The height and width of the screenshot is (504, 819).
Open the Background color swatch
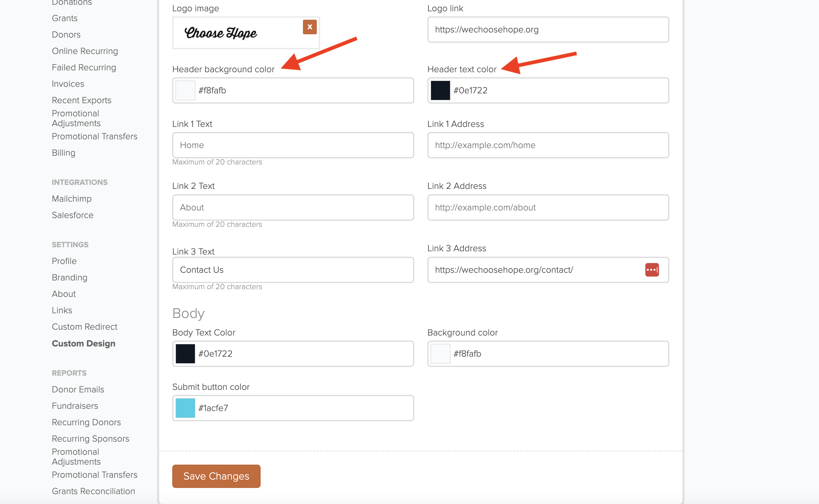coord(441,354)
